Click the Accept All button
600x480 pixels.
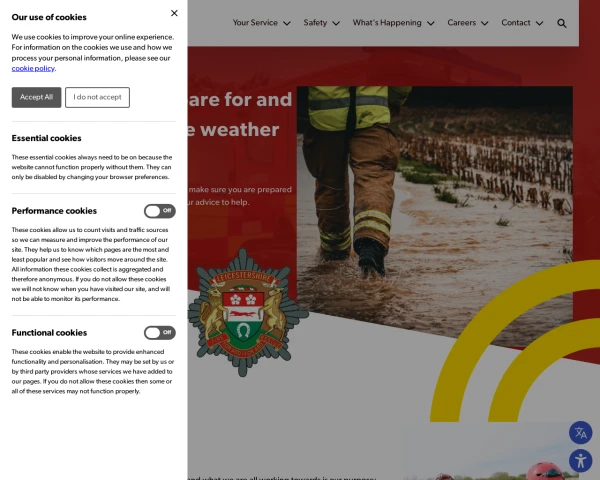tap(36, 97)
